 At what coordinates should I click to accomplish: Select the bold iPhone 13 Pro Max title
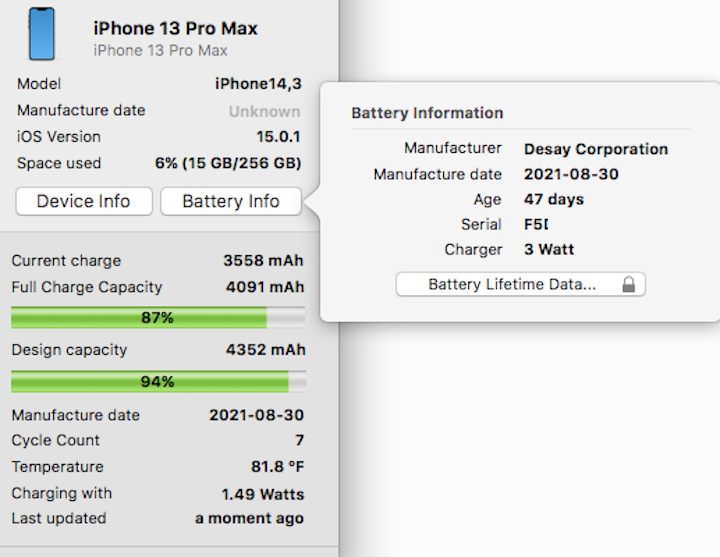(175, 28)
